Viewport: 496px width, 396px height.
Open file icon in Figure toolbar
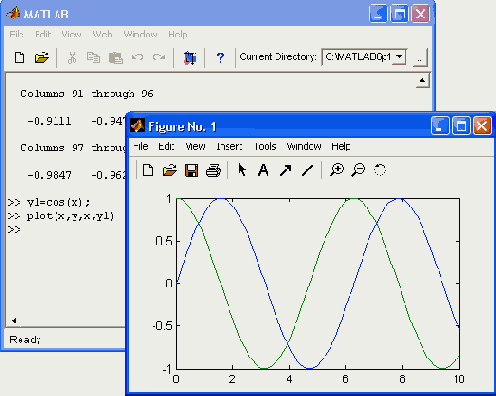170,171
